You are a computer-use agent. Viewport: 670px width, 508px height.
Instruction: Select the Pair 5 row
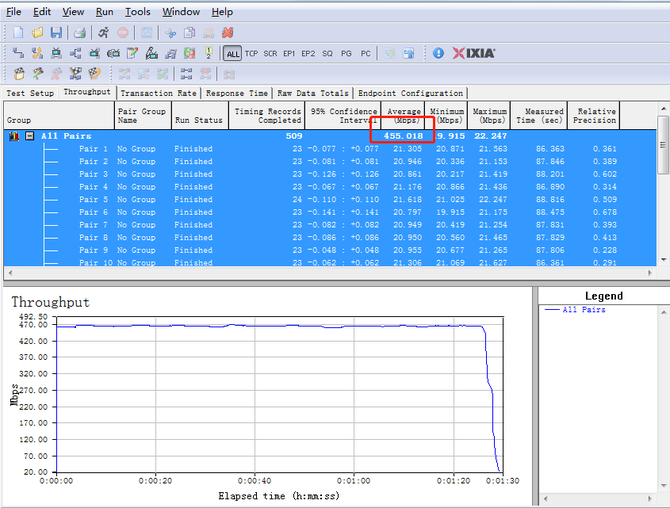(93, 199)
